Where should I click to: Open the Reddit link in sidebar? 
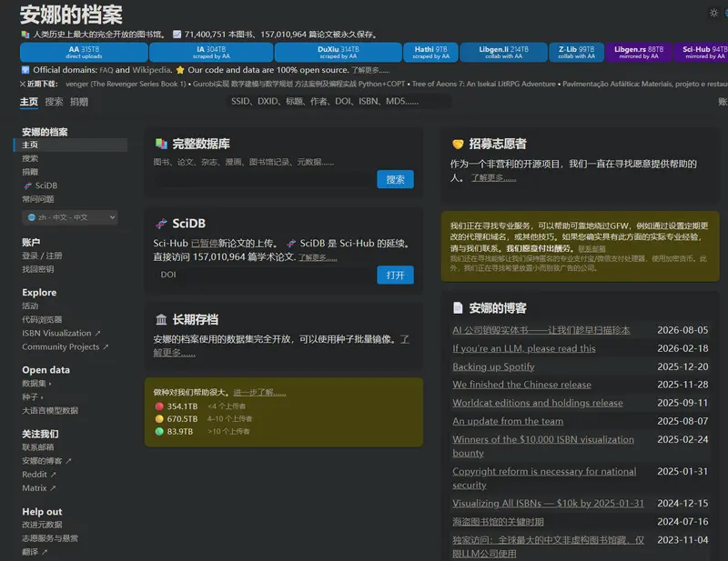click(39, 475)
